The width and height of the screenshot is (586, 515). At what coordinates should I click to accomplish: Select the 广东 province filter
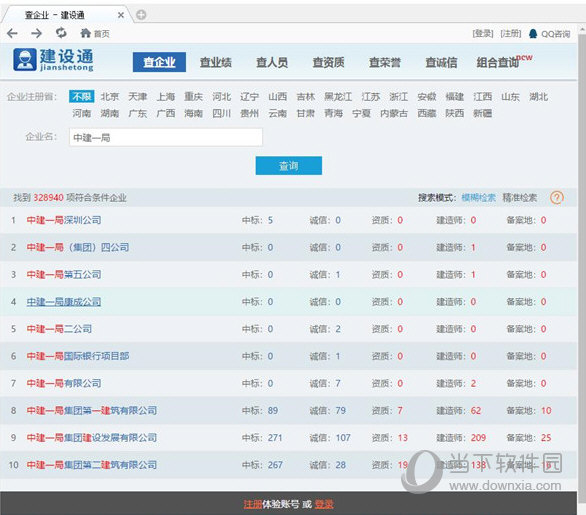[138, 113]
